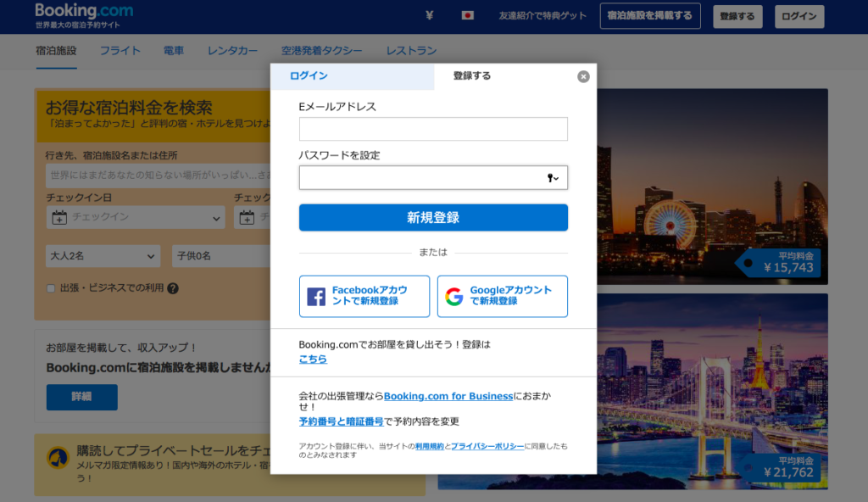Sign up with Facebookアカウント button

coord(364,297)
